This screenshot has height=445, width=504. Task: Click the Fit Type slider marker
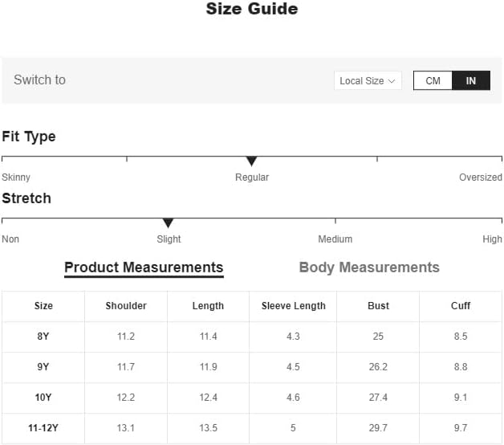(251, 161)
